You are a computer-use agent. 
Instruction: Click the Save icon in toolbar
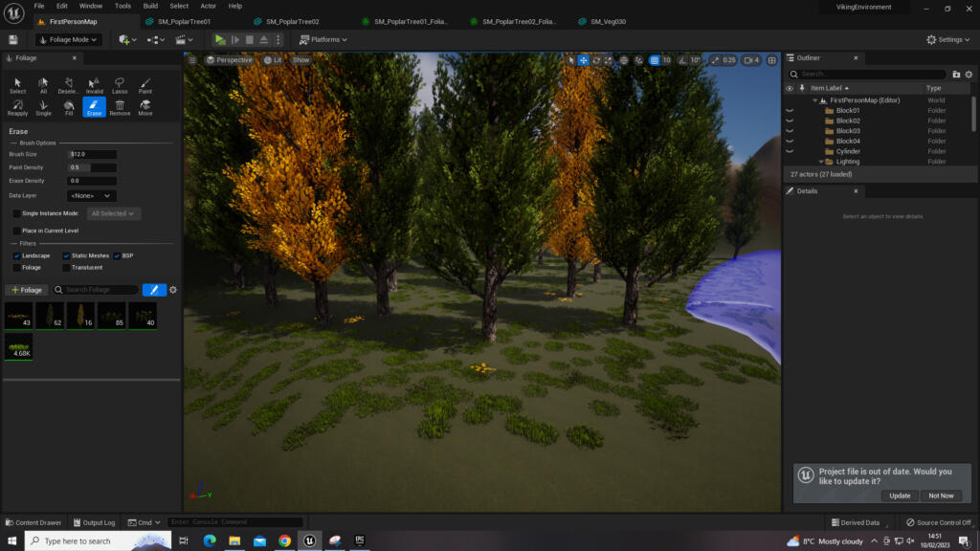[13, 40]
